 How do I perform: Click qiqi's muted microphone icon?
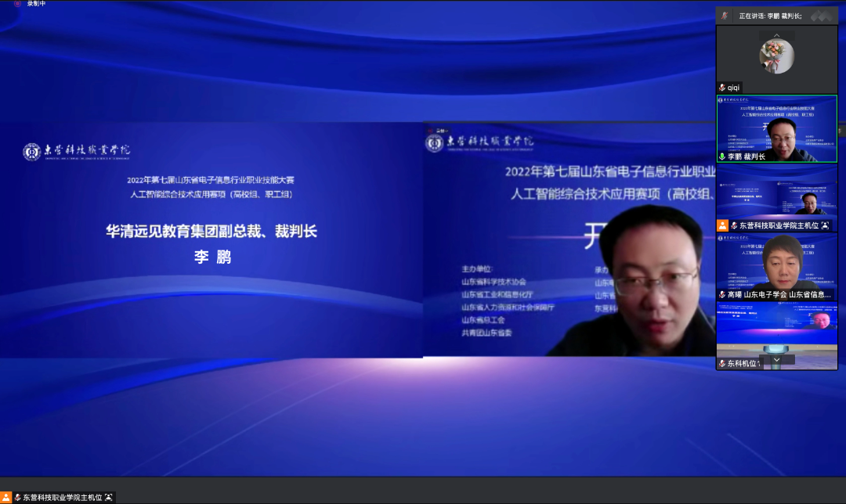[722, 88]
